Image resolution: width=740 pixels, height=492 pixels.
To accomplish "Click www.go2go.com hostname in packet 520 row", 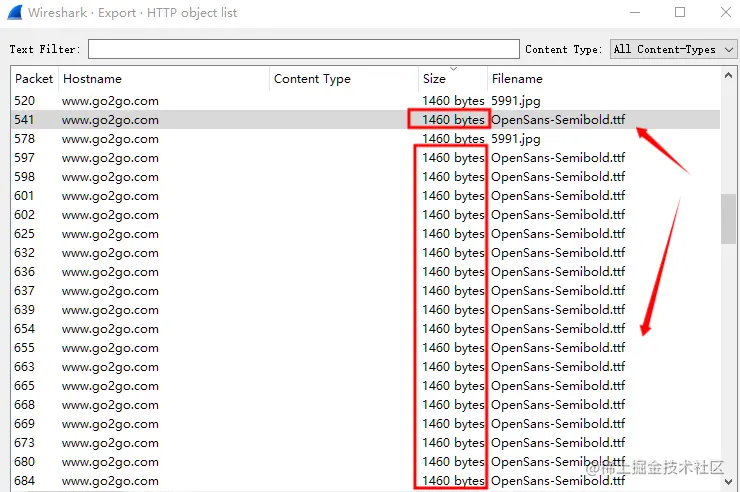I will pyautogui.click(x=110, y=101).
